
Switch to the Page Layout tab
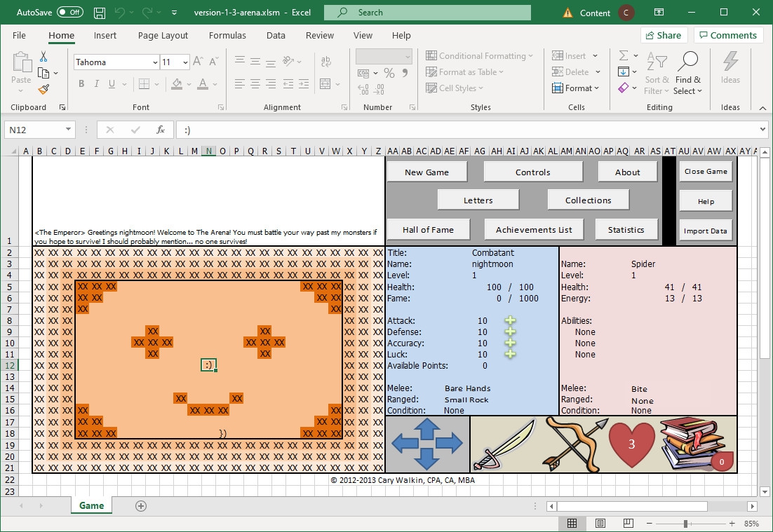click(x=163, y=36)
